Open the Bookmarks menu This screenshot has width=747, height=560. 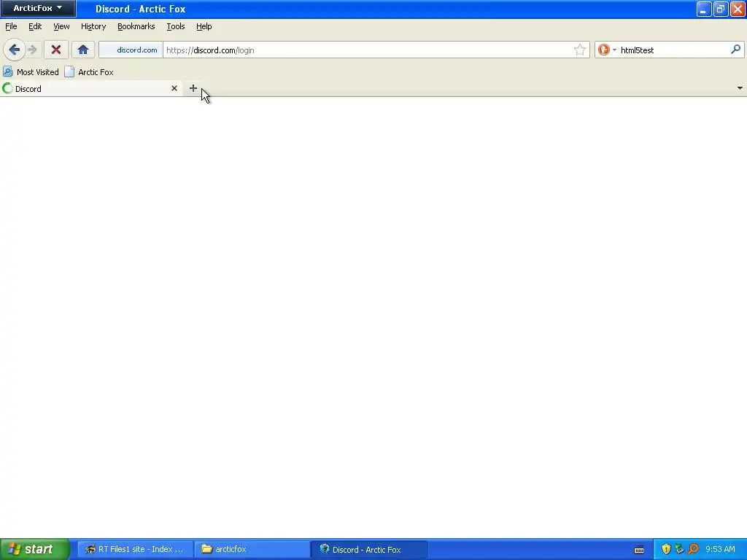[136, 26]
